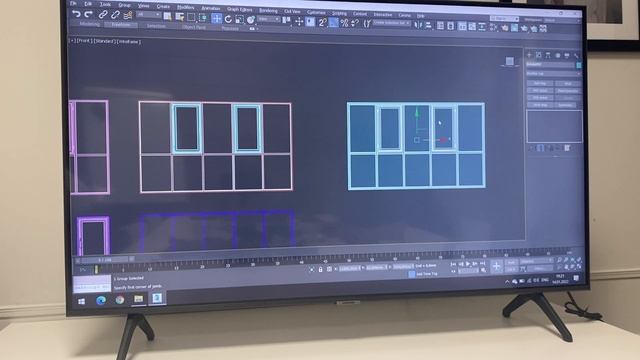The image size is (640, 360).
Task: Open the Edit menu
Action: (88, 4)
